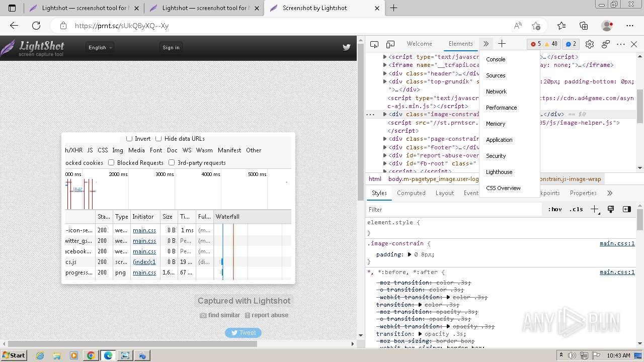Open main.css:1 link beside .image-constrain rule

pos(617,243)
